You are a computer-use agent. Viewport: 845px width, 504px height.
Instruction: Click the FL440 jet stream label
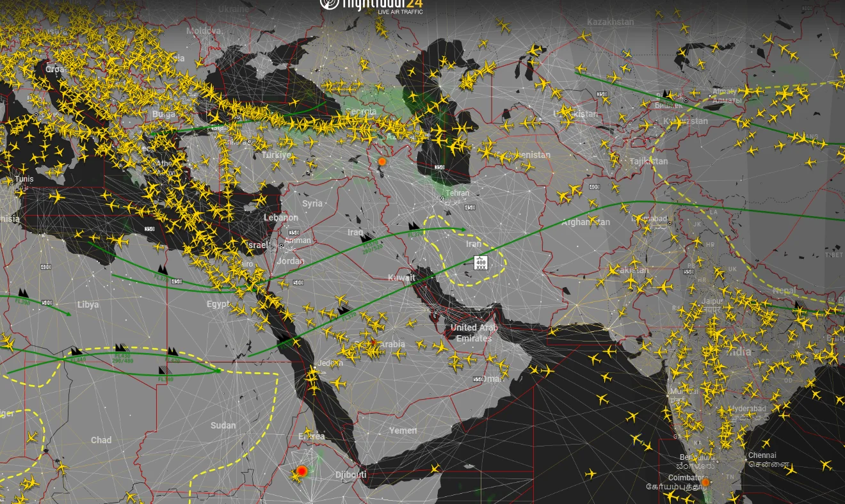[77, 360]
